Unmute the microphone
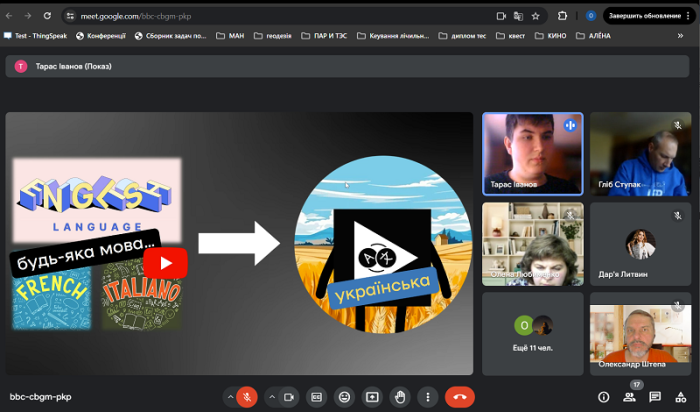 pyautogui.click(x=246, y=396)
